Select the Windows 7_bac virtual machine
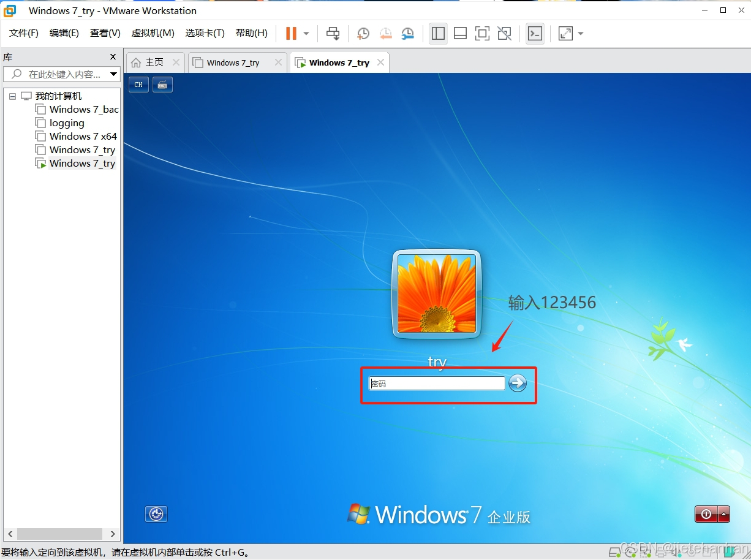The height and width of the screenshot is (560, 751). (84, 110)
